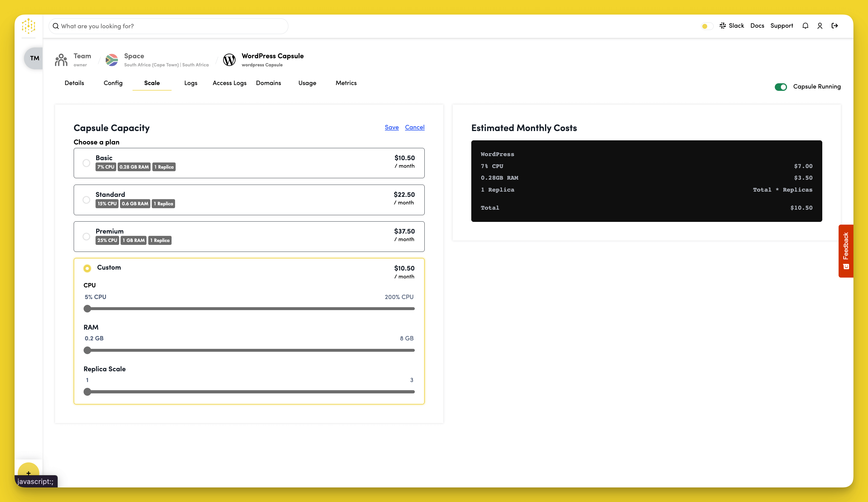Viewport: 868px width, 502px height.
Task: Toggle the dark mode theme switch
Action: click(x=706, y=26)
